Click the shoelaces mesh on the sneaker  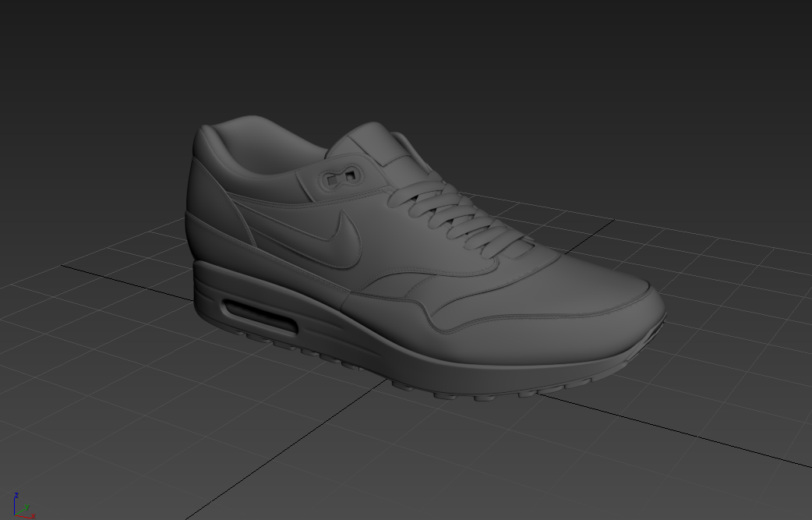[461, 218]
